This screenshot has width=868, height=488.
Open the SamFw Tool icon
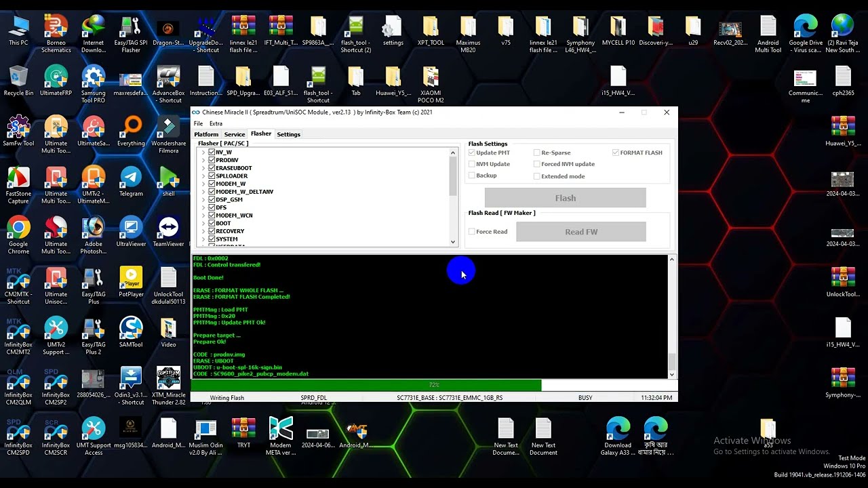(x=18, y=131)
